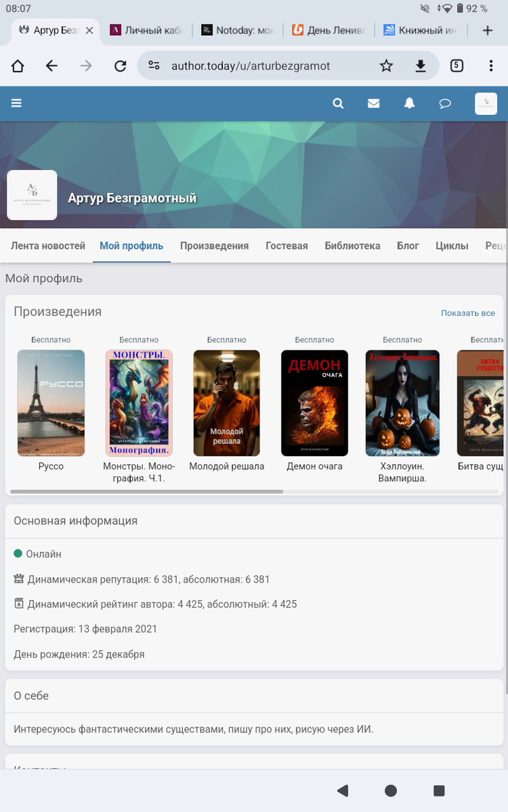Click Динамическая репутация line
This screenshot has height=812, width=508.
pyautogui.click(x=142, y=579)
